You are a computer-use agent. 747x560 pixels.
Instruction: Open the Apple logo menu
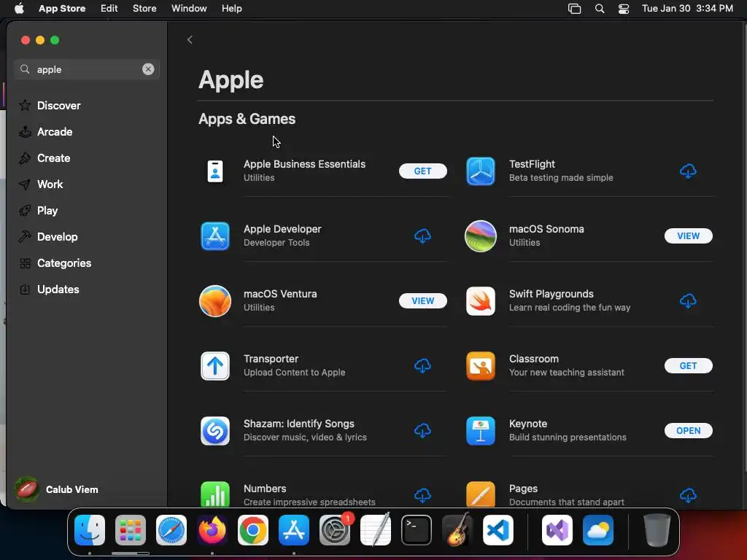coord(19,9)
